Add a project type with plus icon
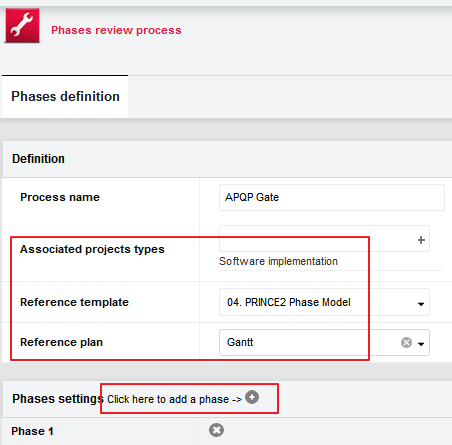 click(x=421, y=240)
